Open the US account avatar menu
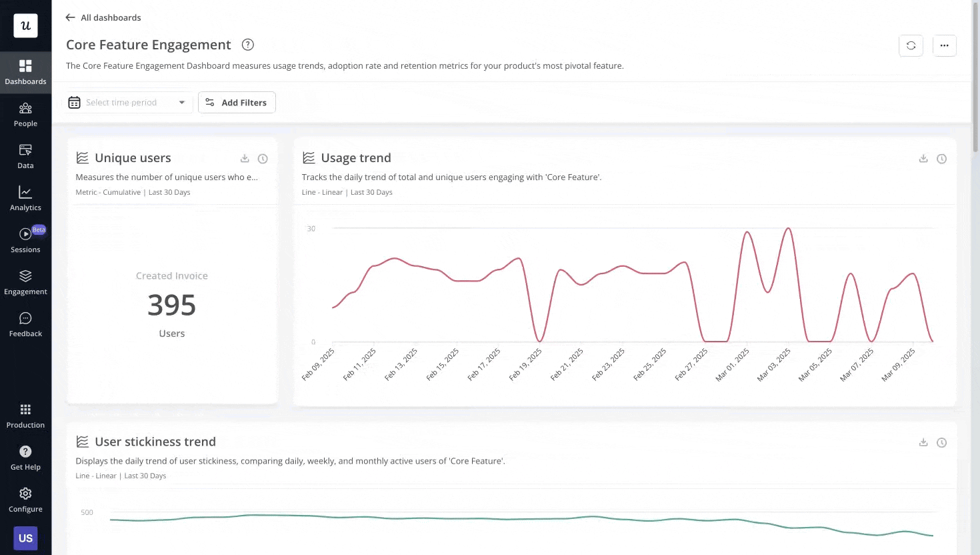980x555 pixels. click(x=25, y=538)
